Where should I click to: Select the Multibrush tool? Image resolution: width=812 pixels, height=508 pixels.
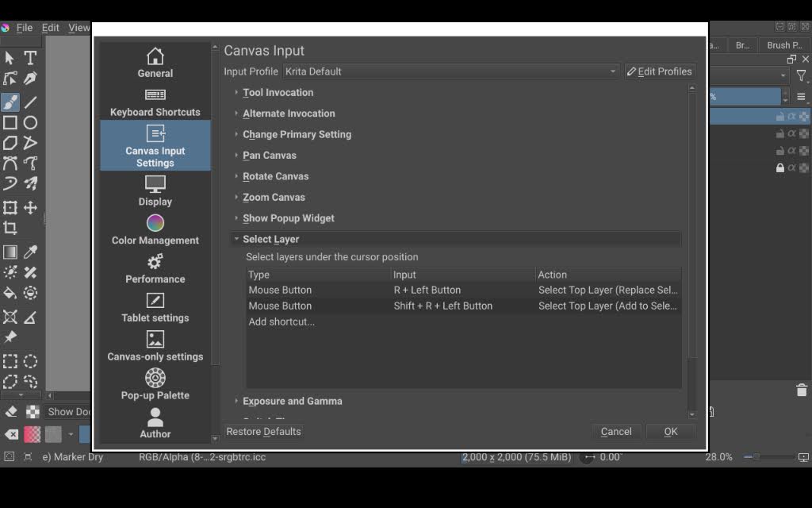[x=30, y=183]
